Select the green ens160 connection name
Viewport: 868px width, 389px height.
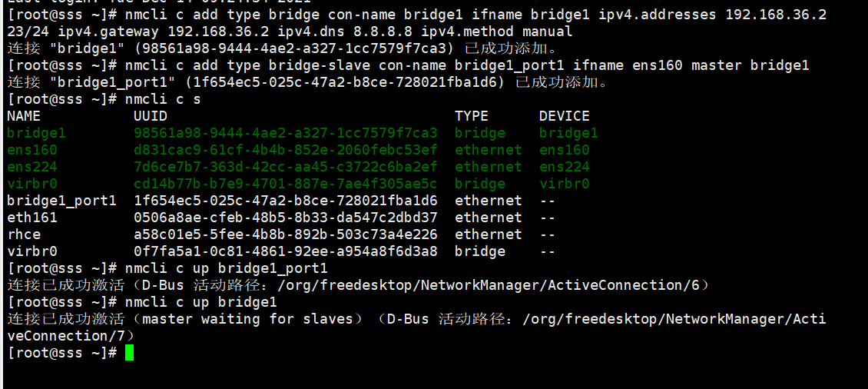[x=32, y=150]
